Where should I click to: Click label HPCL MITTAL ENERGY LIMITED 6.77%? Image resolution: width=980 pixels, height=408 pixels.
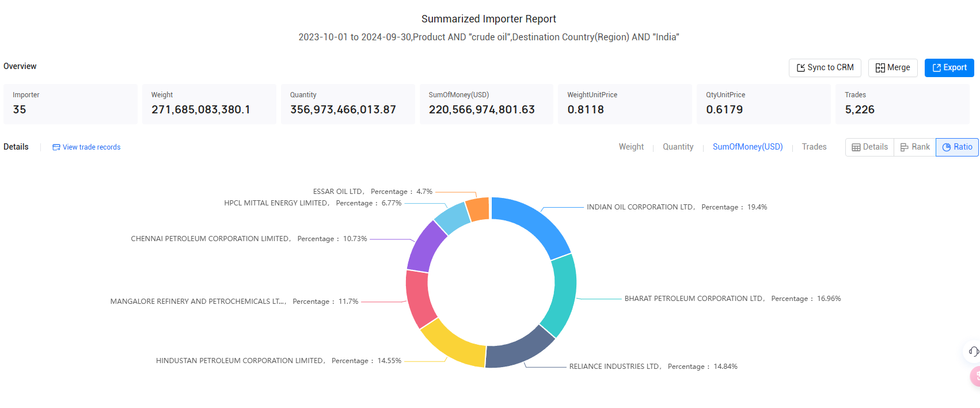point(313,203)
